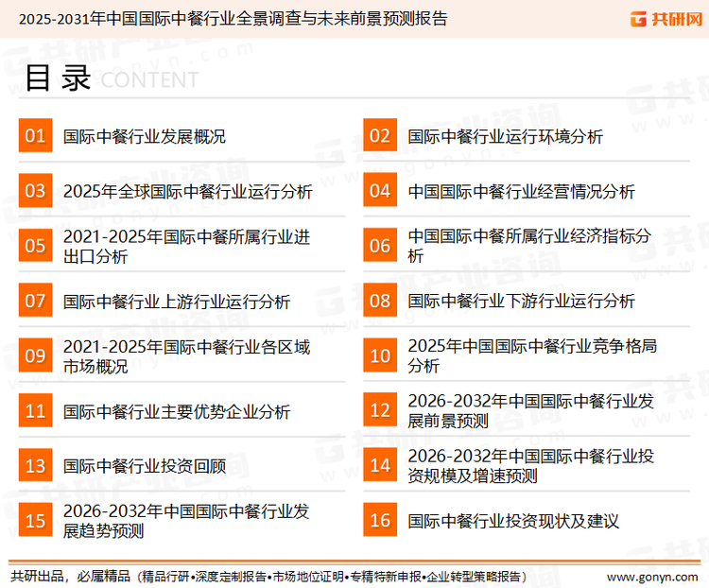This screenshot has height=588, width=709.
Task: Click the footer slogan 共研出品，必属精品
Action: coord(70,577)
